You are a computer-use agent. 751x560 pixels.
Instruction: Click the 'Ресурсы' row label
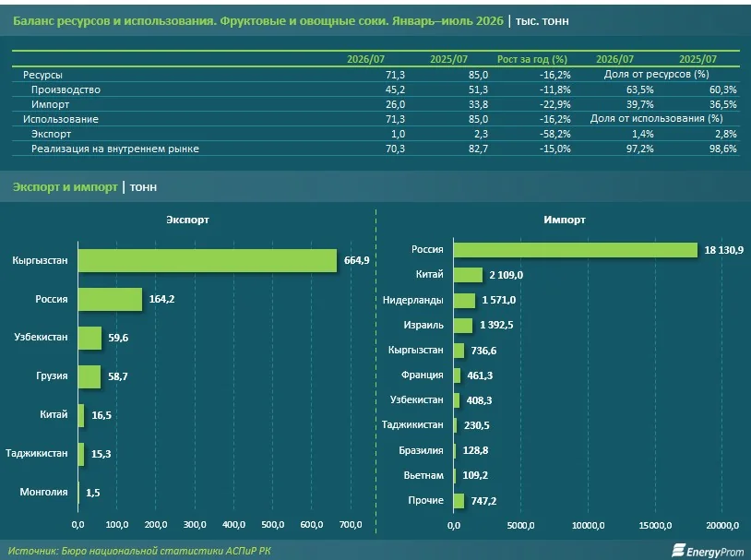[x=42, y=75]
